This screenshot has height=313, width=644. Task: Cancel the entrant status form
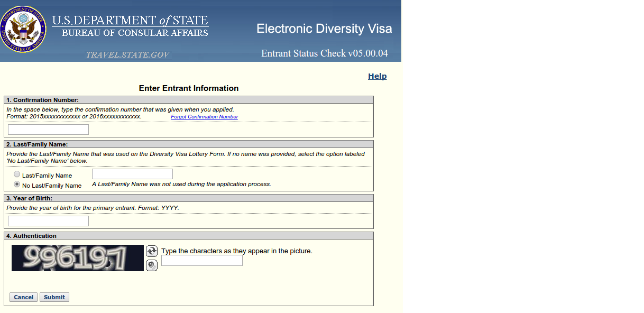tap(23, 297)
